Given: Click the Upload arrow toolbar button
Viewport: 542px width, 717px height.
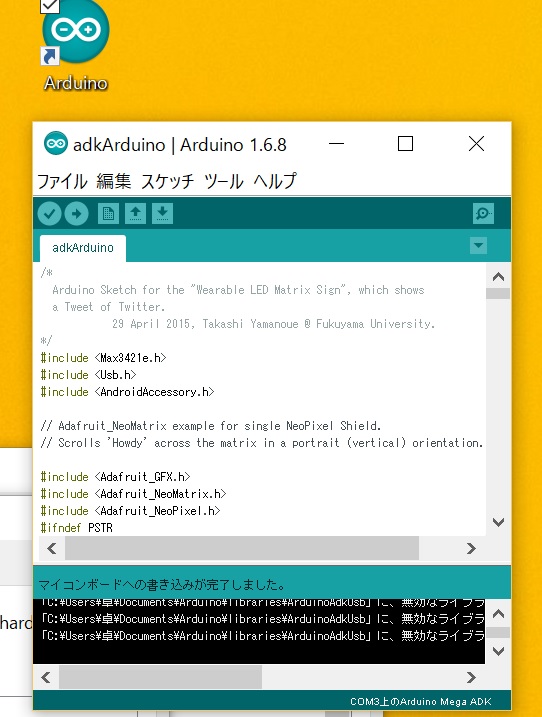Looking at the screenshot, I should pyautogui.click(x=76, y=214).
